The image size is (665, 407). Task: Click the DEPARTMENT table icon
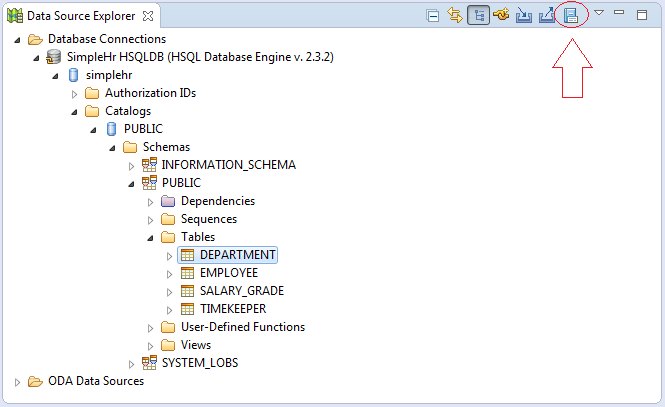pos(187,255)
